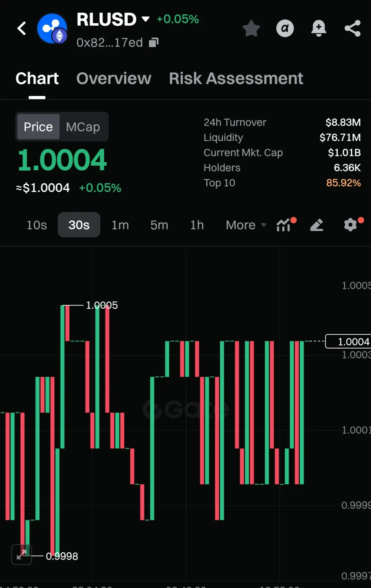This screenshot has height=588, width=371.
Task: Set a price alert with bell icon
Action: [x=319, y=28]
